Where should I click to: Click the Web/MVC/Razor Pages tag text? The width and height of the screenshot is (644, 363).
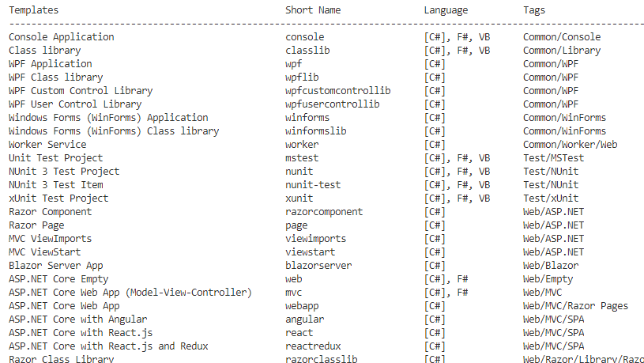(575, 306)
